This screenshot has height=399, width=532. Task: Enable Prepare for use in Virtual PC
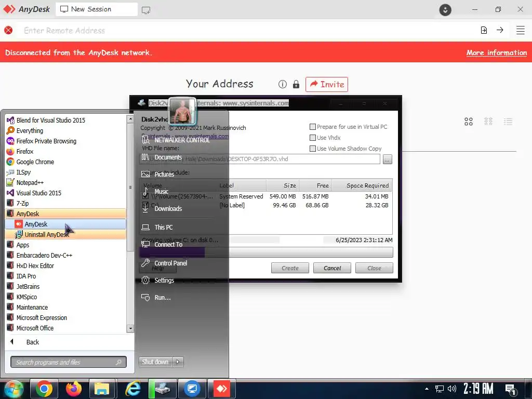point(312,127)
